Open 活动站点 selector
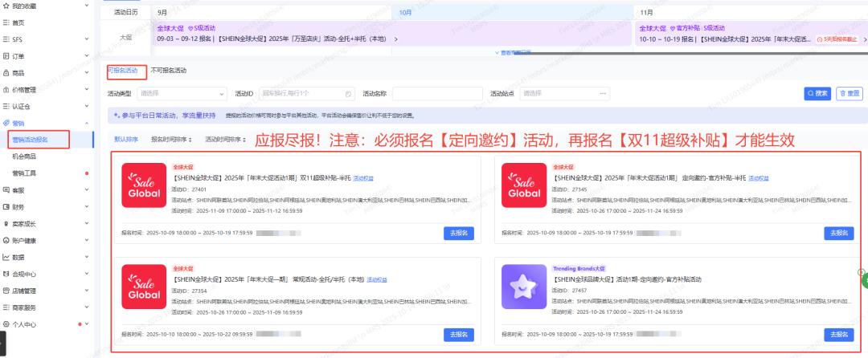This screenshot has height=358, width=868. [x=565, y=94]
